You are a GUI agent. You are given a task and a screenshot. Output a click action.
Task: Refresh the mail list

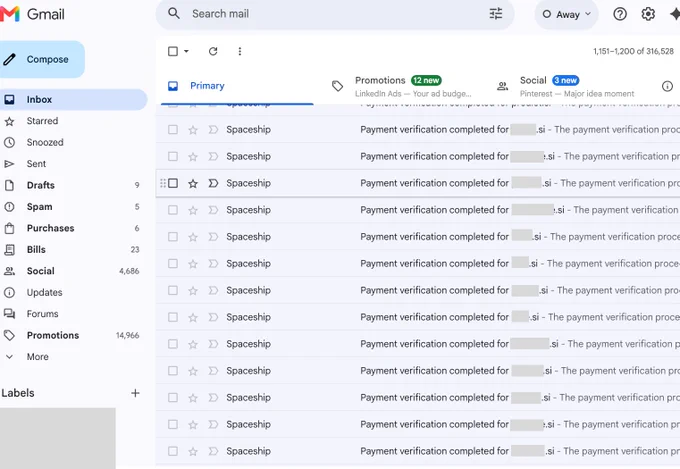pyautogui.click(x=213, y=51)
